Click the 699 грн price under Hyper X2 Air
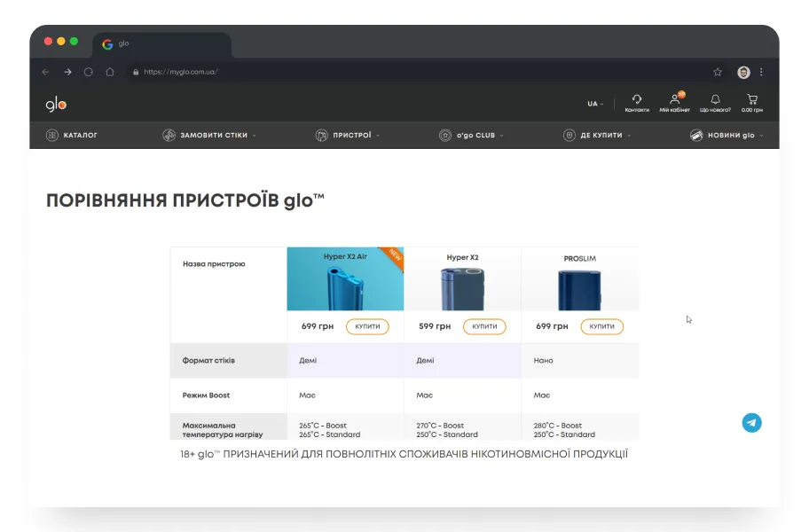Image resolution: width=809 pixels, height=532 pixels. tap(318, 326)
